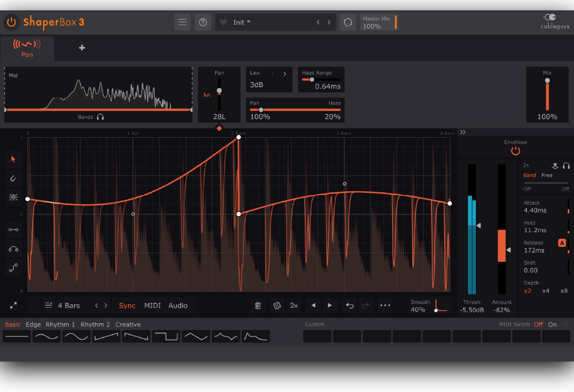Select the arrow pointer tool
The image size is (574, 392).
pyautogui.click(x=14, y=159)
